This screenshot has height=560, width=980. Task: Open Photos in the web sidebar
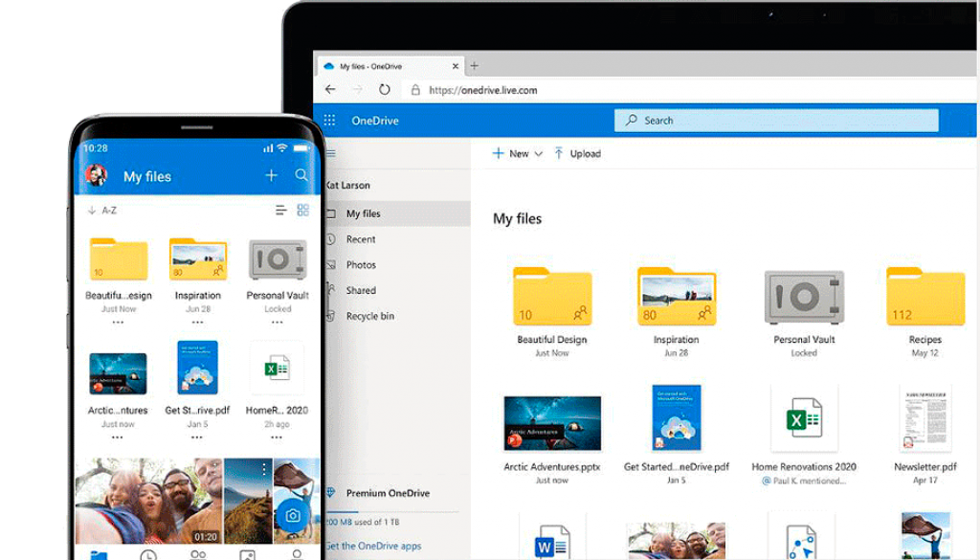[361, 265]
